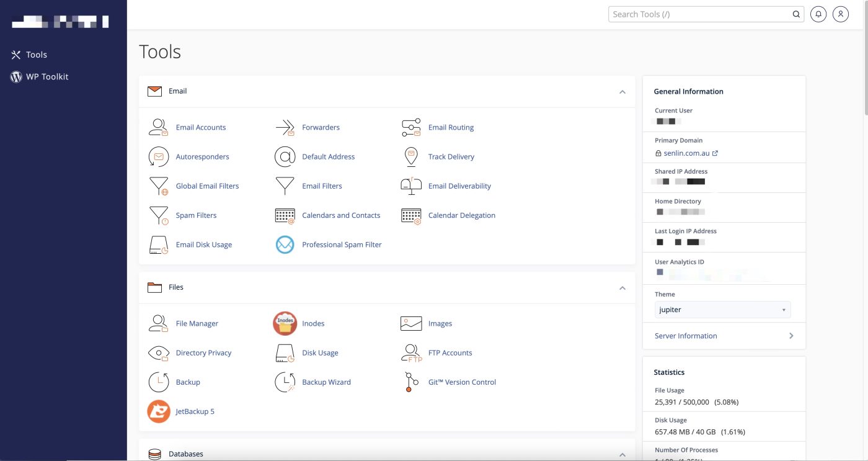Open the Inodes icon
The image size is (868, 461).
[285, 323]
